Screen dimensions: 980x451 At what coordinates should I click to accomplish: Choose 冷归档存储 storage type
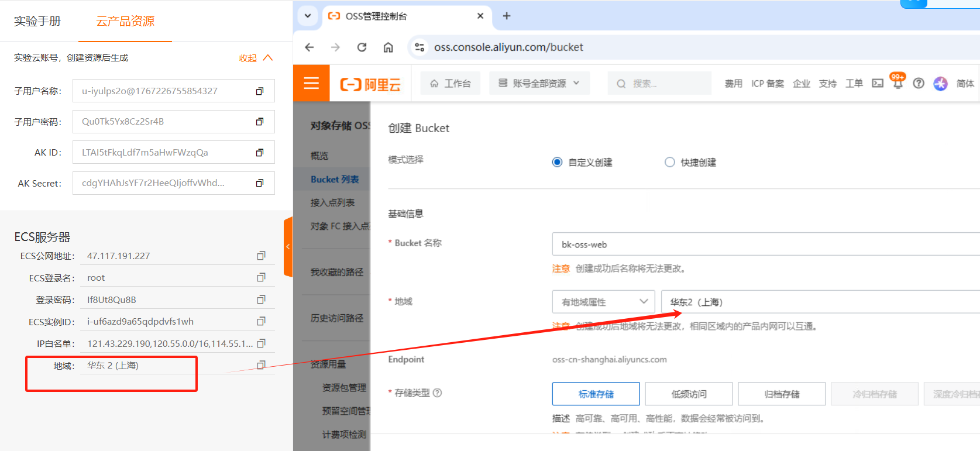tap(875, 394)
